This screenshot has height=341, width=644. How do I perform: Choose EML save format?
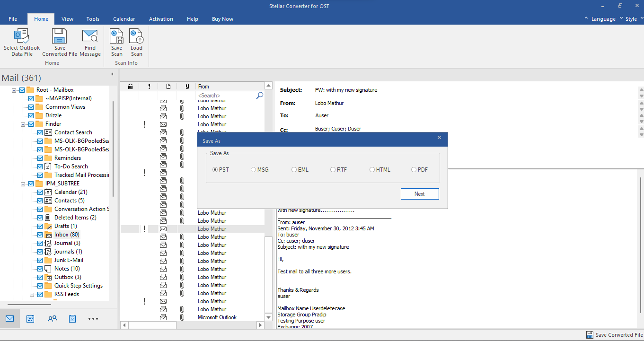tap(300, 170)
